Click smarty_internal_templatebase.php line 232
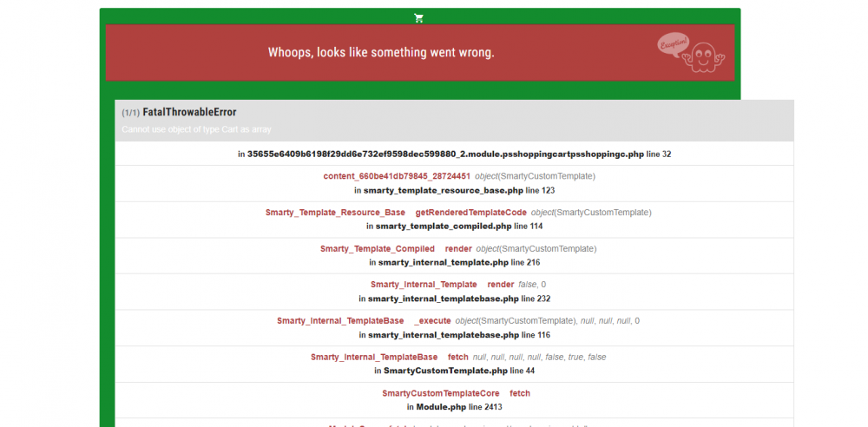This screenshot has width=868, height=427. [455, 299]
